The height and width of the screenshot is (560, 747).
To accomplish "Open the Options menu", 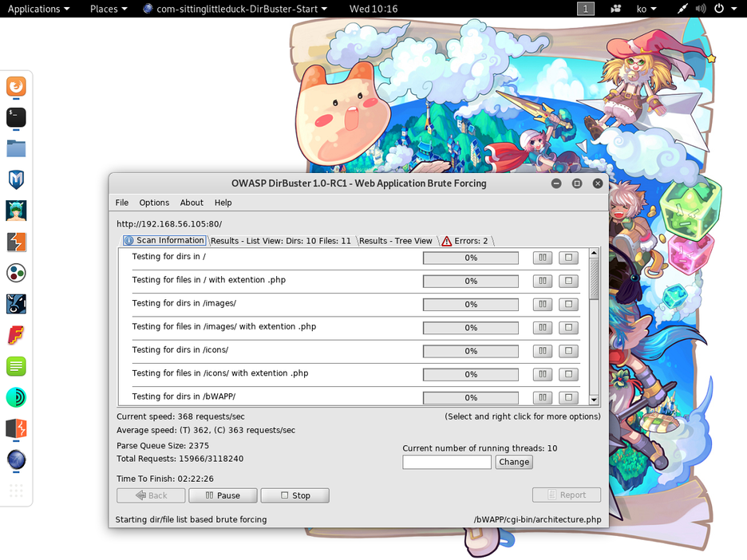I will pos(154,203).
